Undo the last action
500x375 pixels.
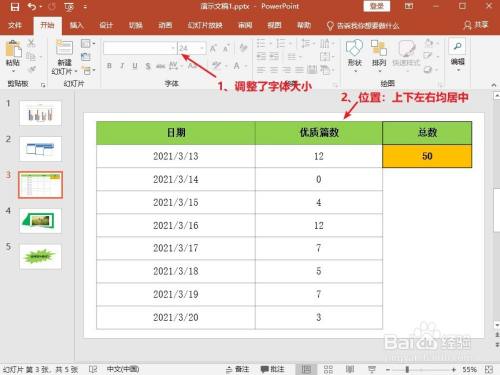pyautogui.click(x=32, y=7)
